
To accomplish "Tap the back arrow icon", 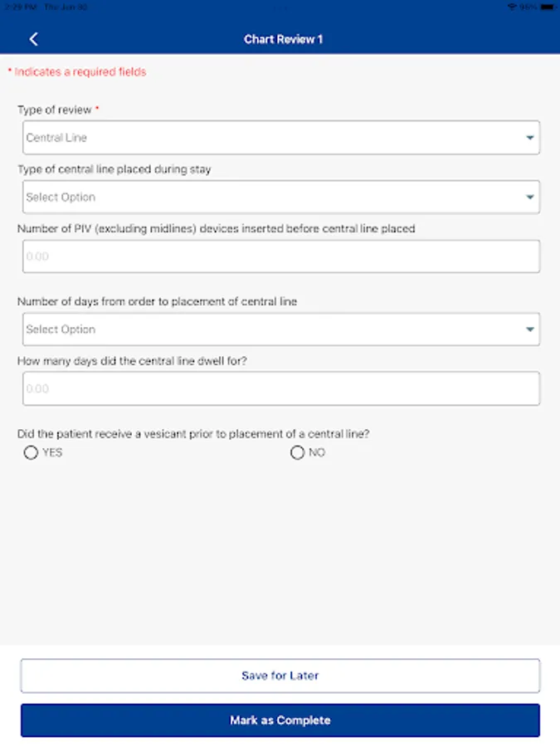I will pyautogui.click(x=33, y=39).
